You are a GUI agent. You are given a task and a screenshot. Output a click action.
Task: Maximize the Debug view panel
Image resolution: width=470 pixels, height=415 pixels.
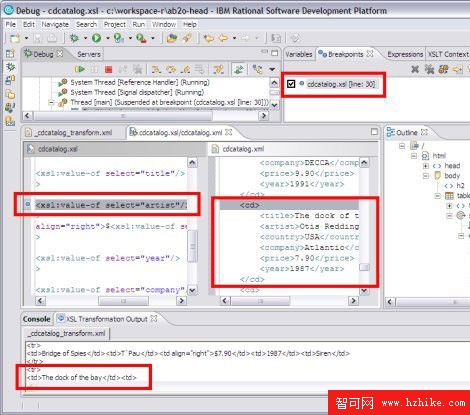coord(275,53)
